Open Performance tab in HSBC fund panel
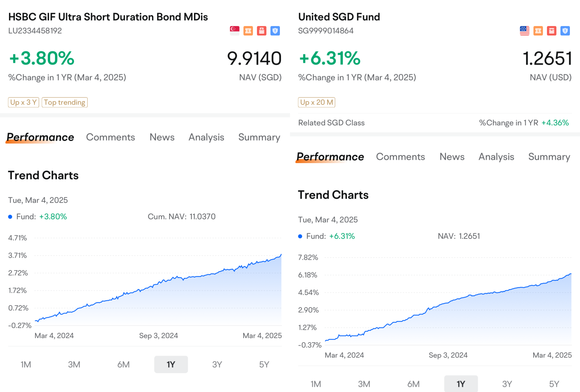580x392 pixels. (x=40, y=137)
